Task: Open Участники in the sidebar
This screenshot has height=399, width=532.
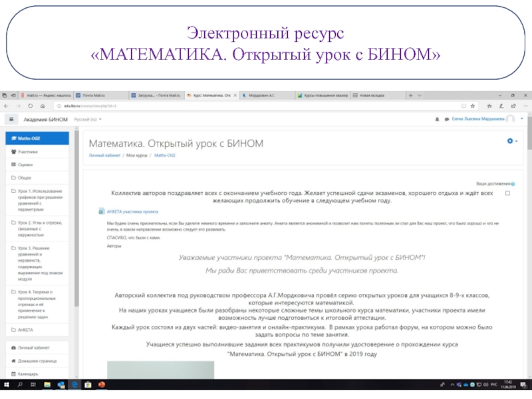Action: (37, 152)
